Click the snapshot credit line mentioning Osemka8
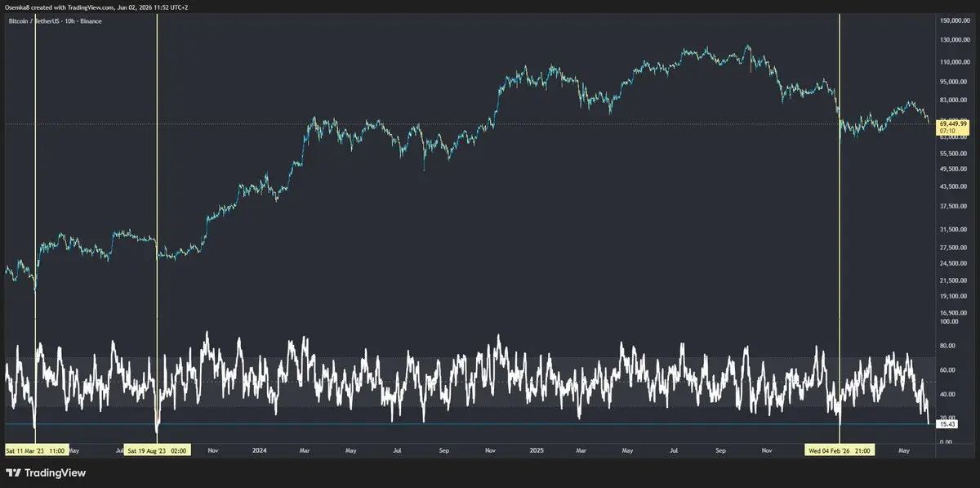The width and height of the screenshot is (980, 488). (95, 7)
